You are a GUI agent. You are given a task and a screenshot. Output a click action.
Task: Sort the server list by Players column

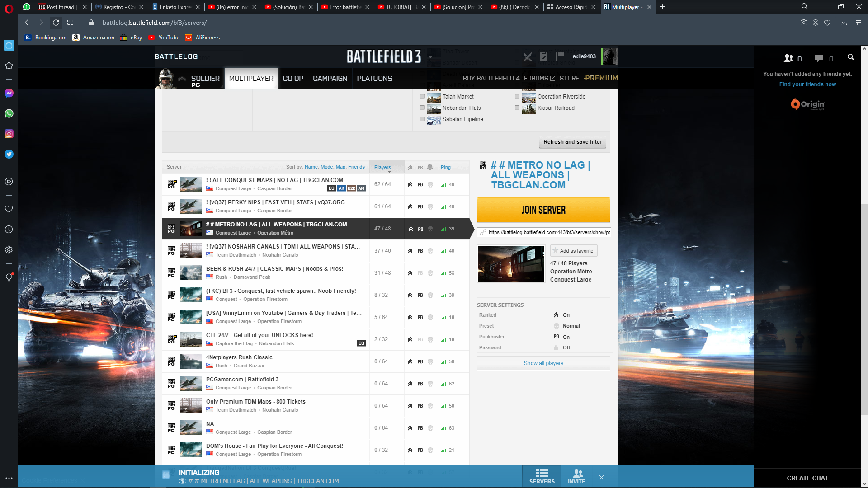click(x=382, y=167)
